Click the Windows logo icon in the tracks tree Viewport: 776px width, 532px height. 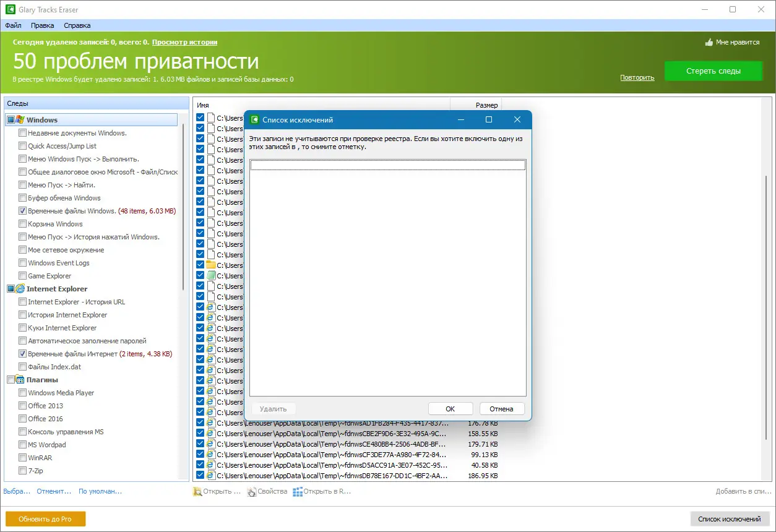(x=20, y=120)
